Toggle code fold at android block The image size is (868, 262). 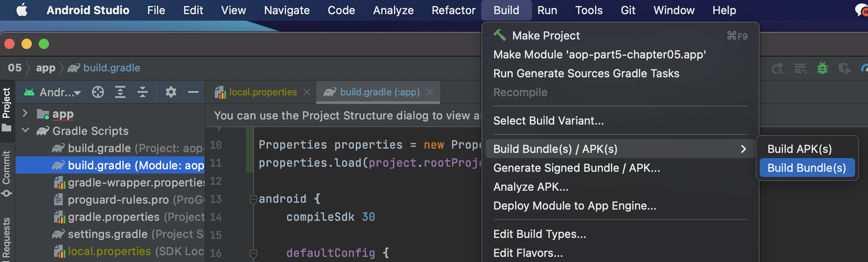254,199
